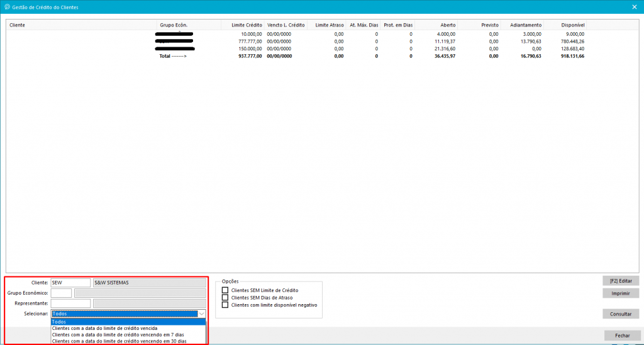The width and height of the screenshot is (644, 345).
Task: Focus the Grupo Econômico code field
Action: (x=61, y=293)
